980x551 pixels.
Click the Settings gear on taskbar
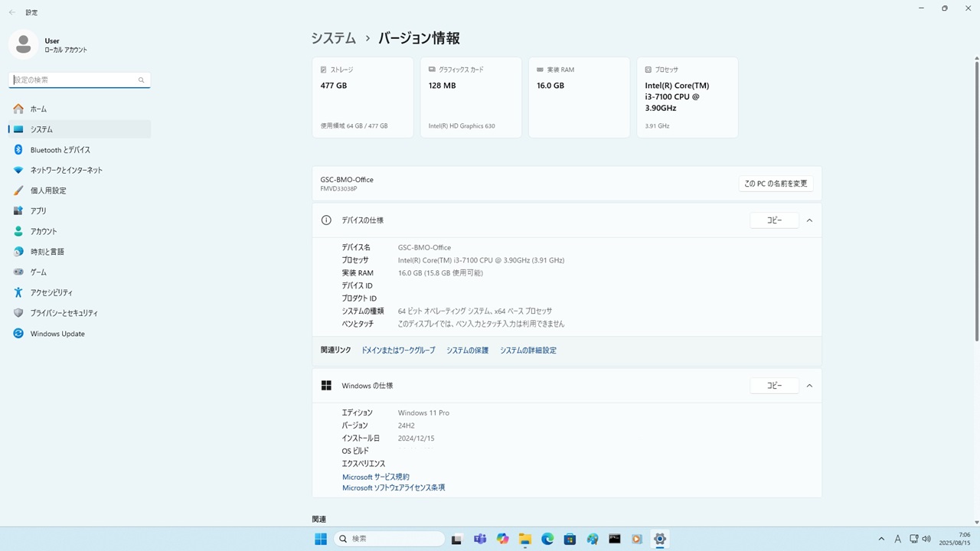[660, 539]
